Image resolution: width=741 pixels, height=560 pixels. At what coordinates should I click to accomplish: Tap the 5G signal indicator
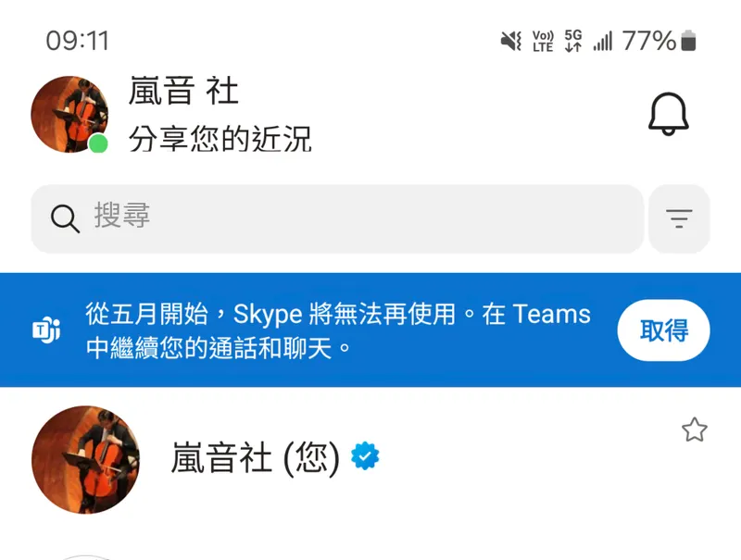coord(573,41)
